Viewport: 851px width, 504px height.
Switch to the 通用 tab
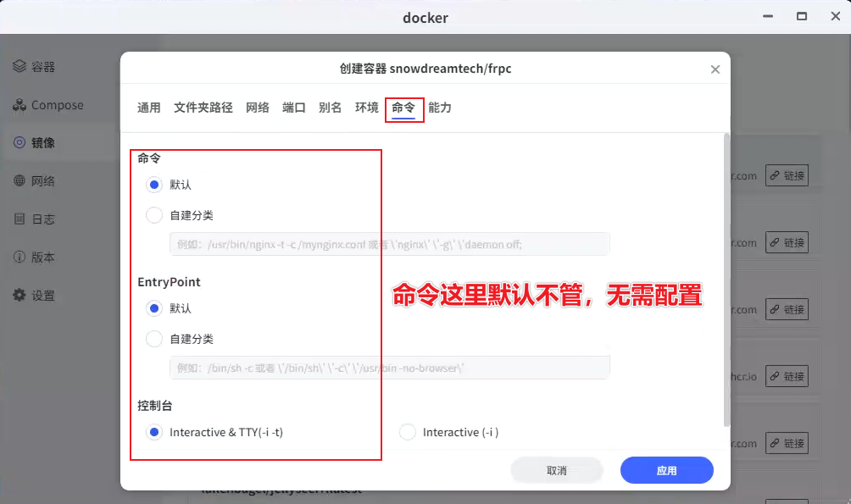(x=149, y=108)
